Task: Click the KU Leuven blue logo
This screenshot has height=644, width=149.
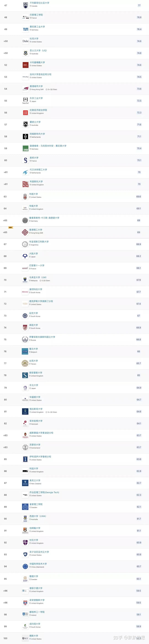Action: [x=25, y=351]
